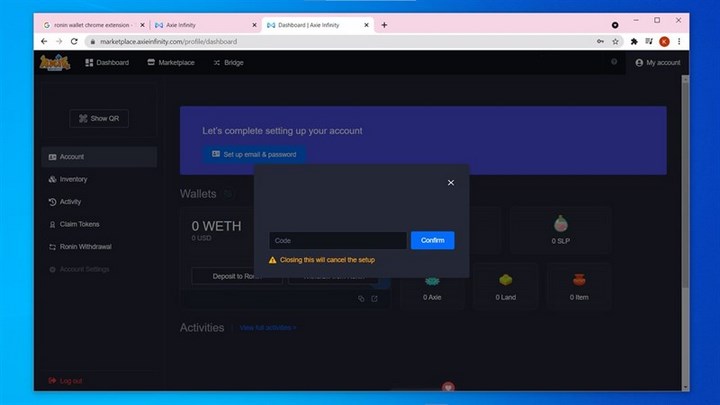Close the code verification dialog
The image size is (720, 405).
click(x=450, y=183)
